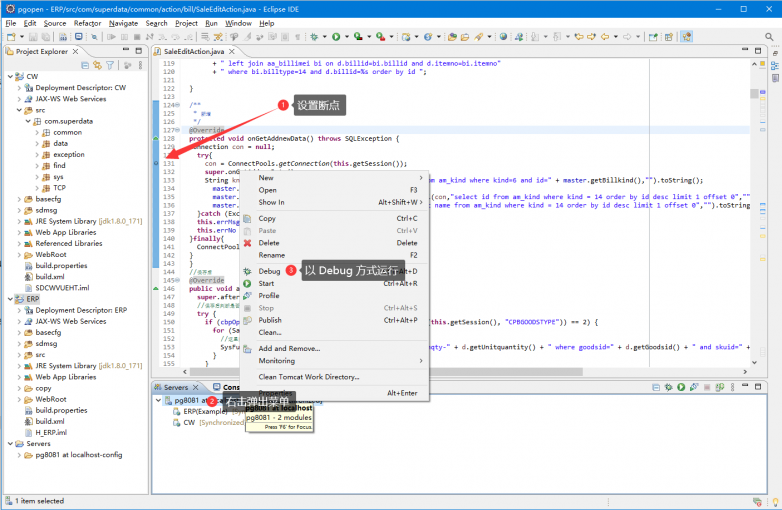The width and height of the screenshot is (782, 510).
Task: Open the Refactor menu in menu bar
Action: pos(87,22)
